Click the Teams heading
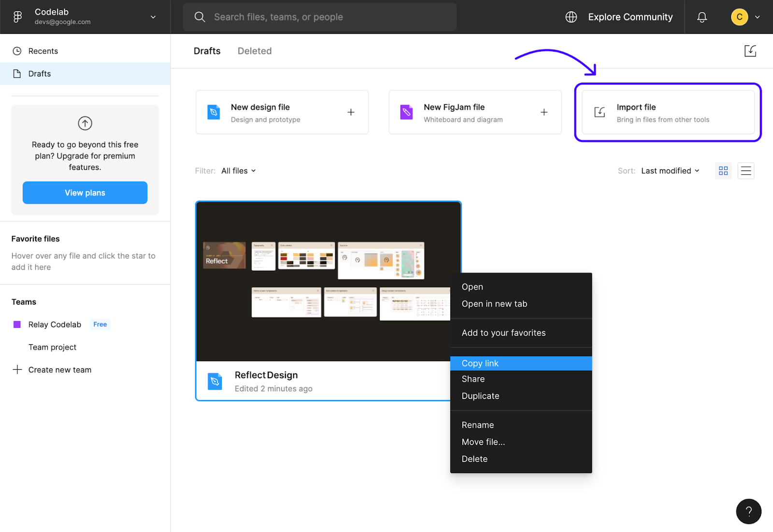The image size is (773, 532). 24,302
